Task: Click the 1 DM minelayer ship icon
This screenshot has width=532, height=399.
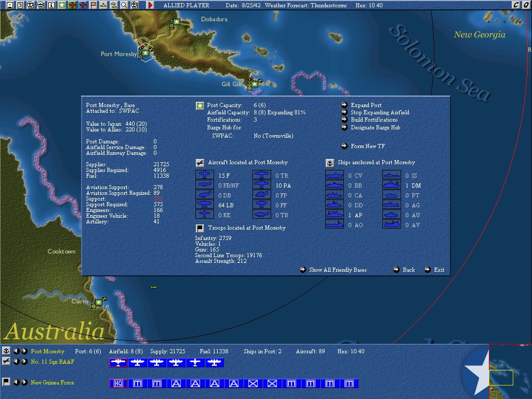Action: 392,185
